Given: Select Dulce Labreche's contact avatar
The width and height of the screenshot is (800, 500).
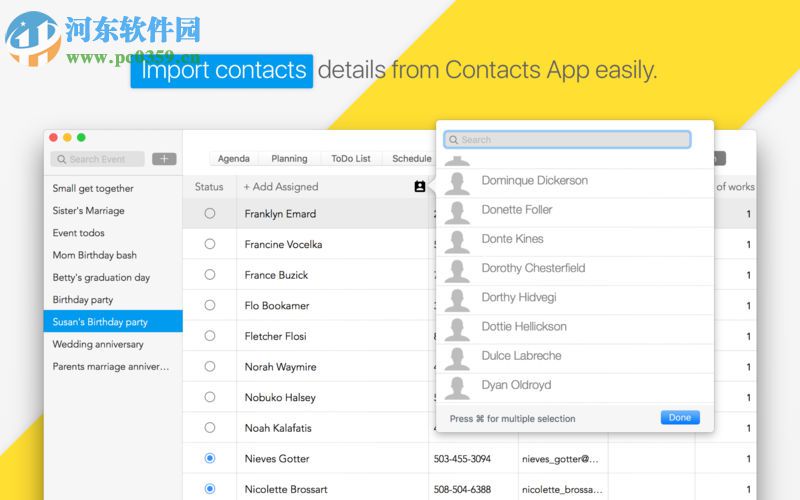Looking at the screenshot, I should click(x=457, y=358).
